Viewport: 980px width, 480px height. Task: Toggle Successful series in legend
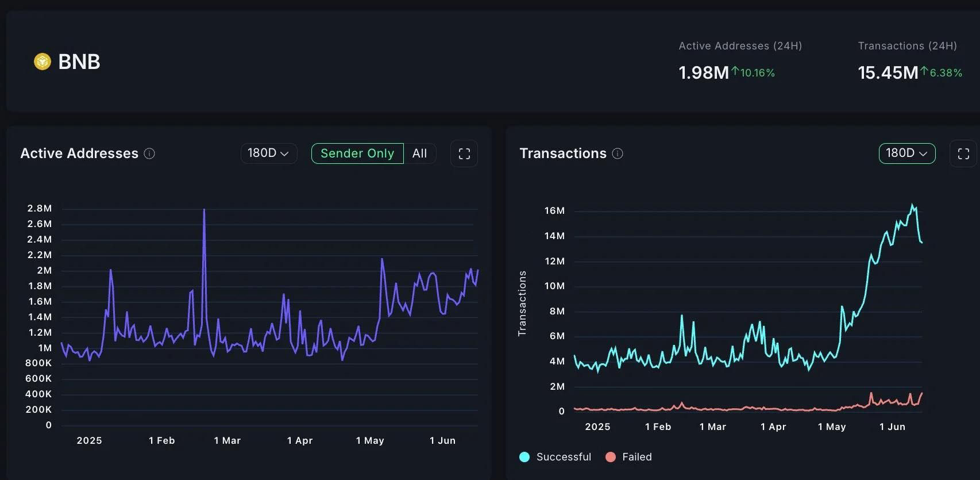[x=563, y=457]
